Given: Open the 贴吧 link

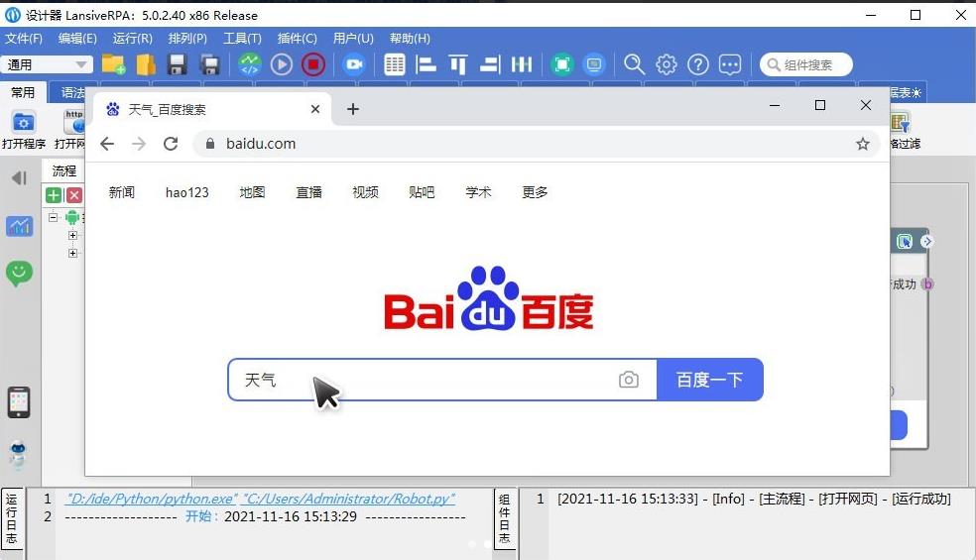Looking at the screenshot, I should (x=422, y=192).
